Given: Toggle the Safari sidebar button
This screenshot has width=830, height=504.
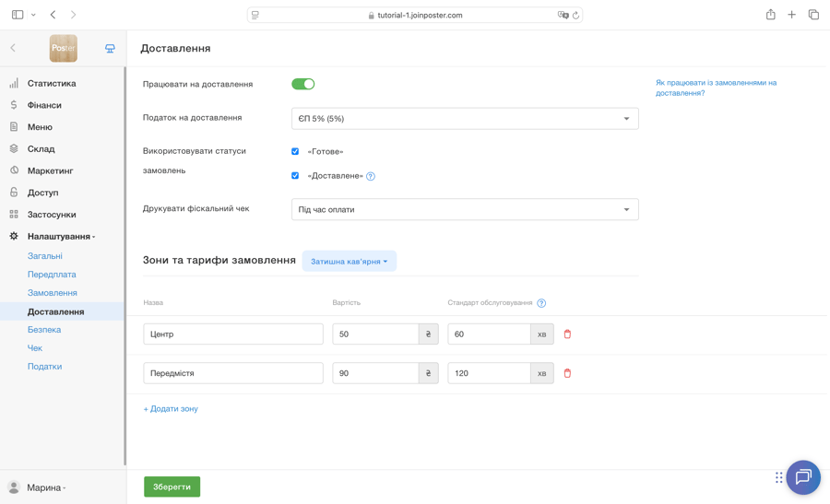Looking at the screenshot, I should pyautogui.click(x=18, y=15).
